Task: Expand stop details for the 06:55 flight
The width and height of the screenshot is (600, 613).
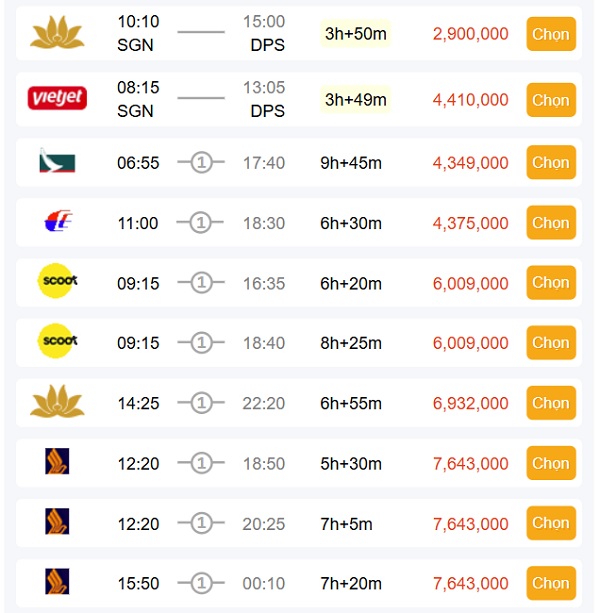Action: point(201,163)
